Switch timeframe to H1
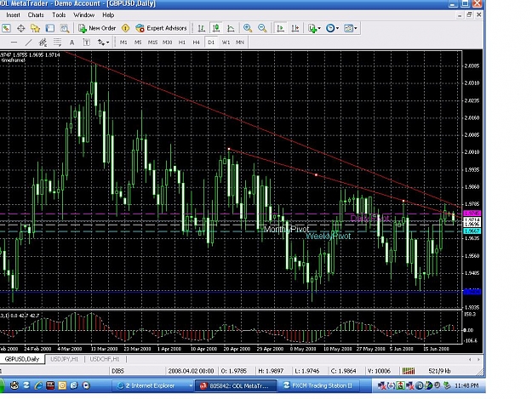 (x=182, y=43)
